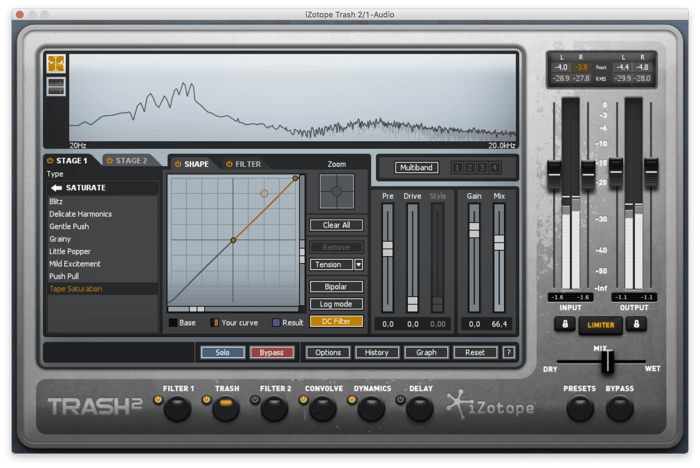The height and width of the screenshot is (468, 700).
Task: Toggle Convolve module power
Action: point(304,399)
